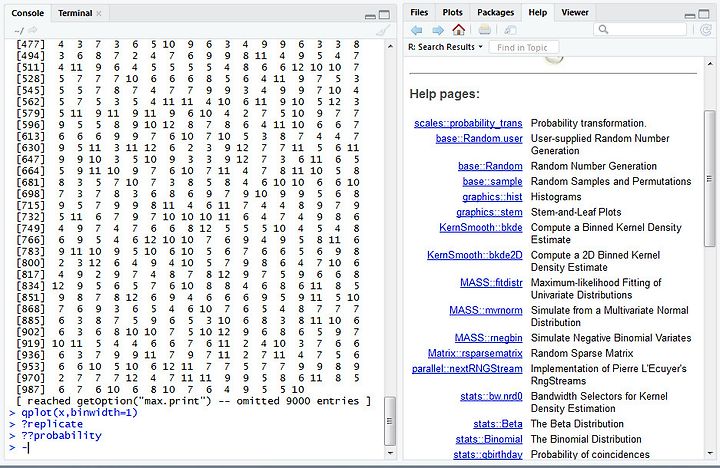Screen dimensions: 720x468
Task: Open the Files tab
Action: click(x=419, y=12)
